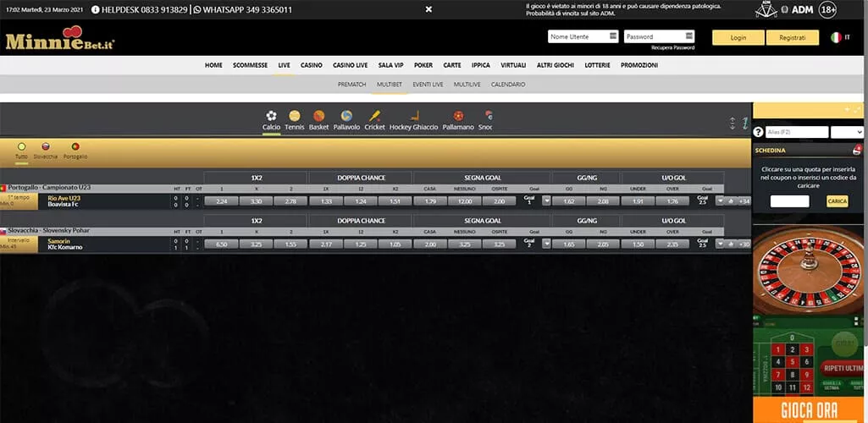
Task: Filter by Tutto all-countries icon
Action: click(x=21, y=146)
